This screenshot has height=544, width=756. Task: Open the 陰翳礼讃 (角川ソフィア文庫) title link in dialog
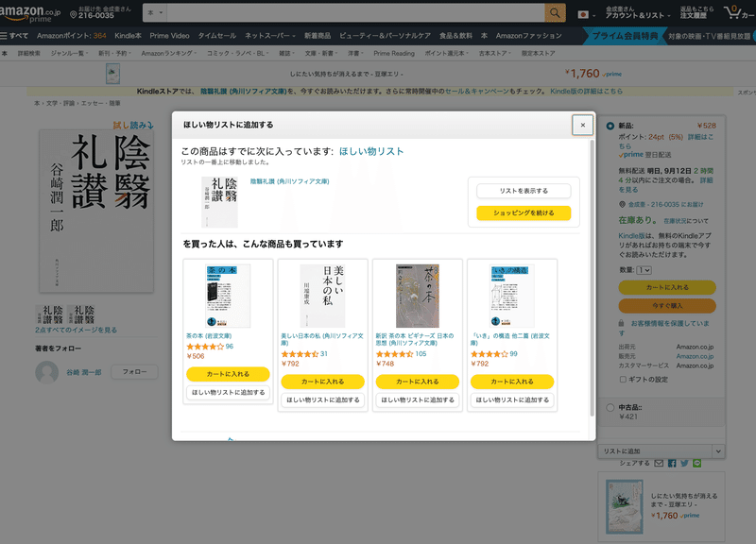pos(290,181)
